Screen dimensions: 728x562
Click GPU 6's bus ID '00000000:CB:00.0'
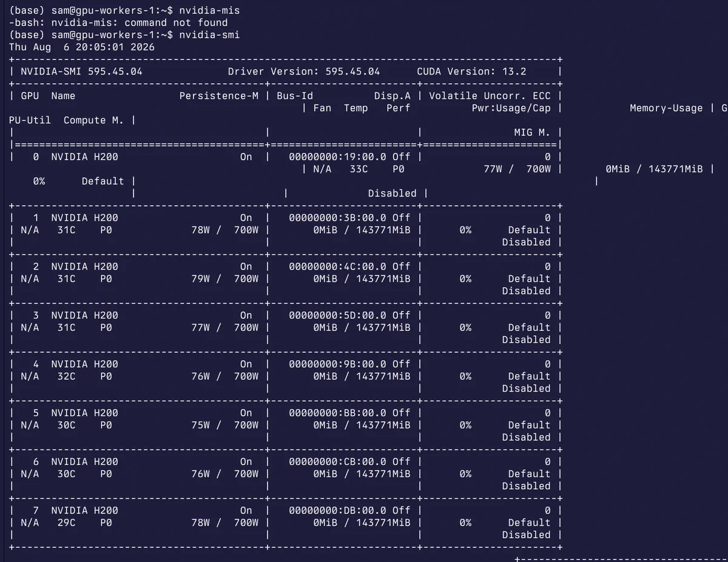tap(337, 461)
